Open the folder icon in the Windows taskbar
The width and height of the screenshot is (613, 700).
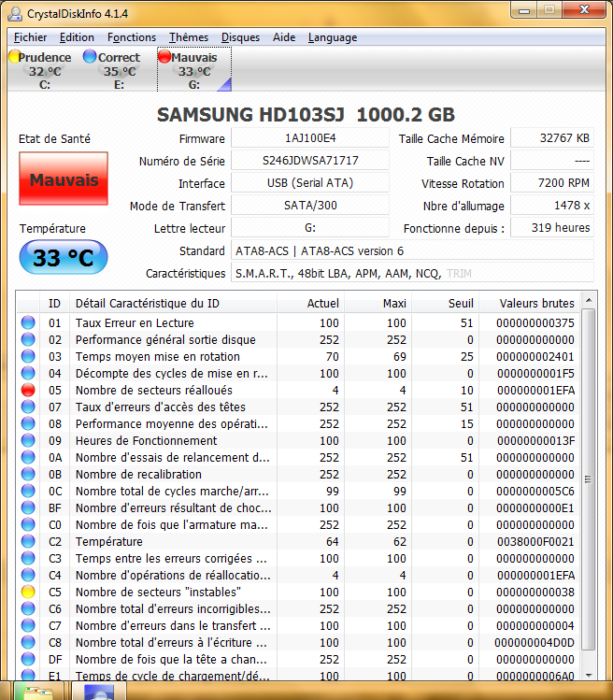point(37,691)
